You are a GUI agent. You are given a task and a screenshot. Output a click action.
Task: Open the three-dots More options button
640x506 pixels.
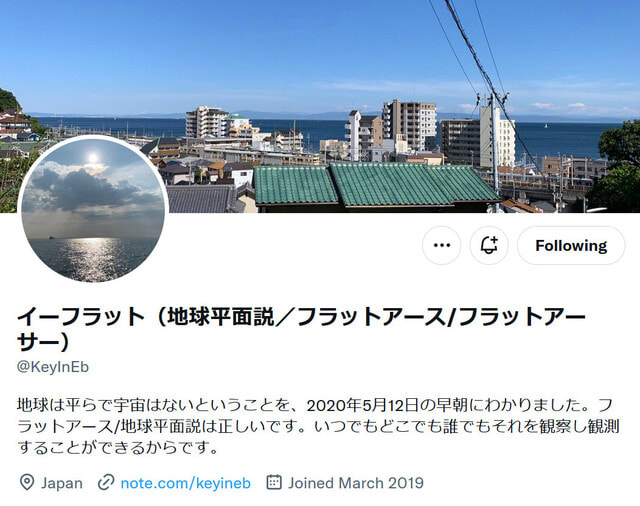pyautogui.click(x=442, y=245)
